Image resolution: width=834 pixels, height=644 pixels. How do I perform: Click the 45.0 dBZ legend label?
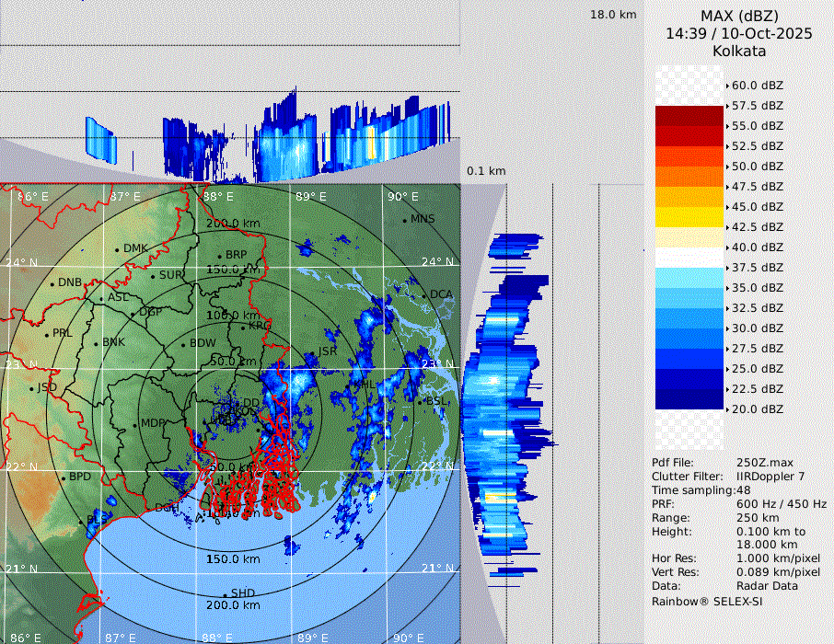[x=757, y=207]
